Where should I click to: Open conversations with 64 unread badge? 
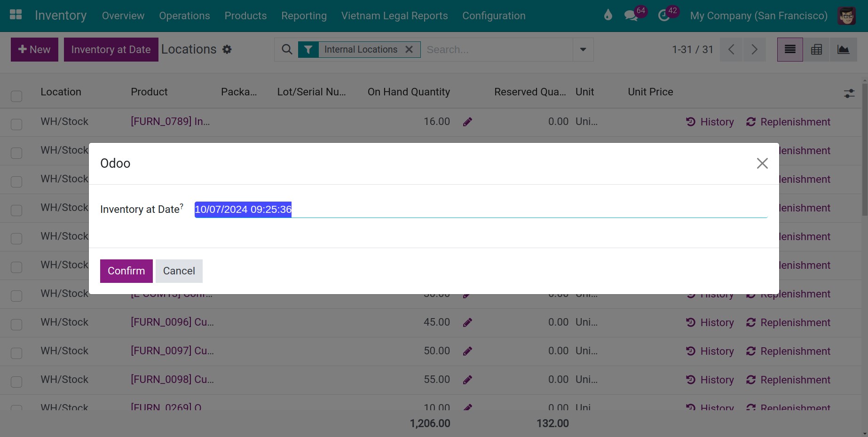point(631,16)
